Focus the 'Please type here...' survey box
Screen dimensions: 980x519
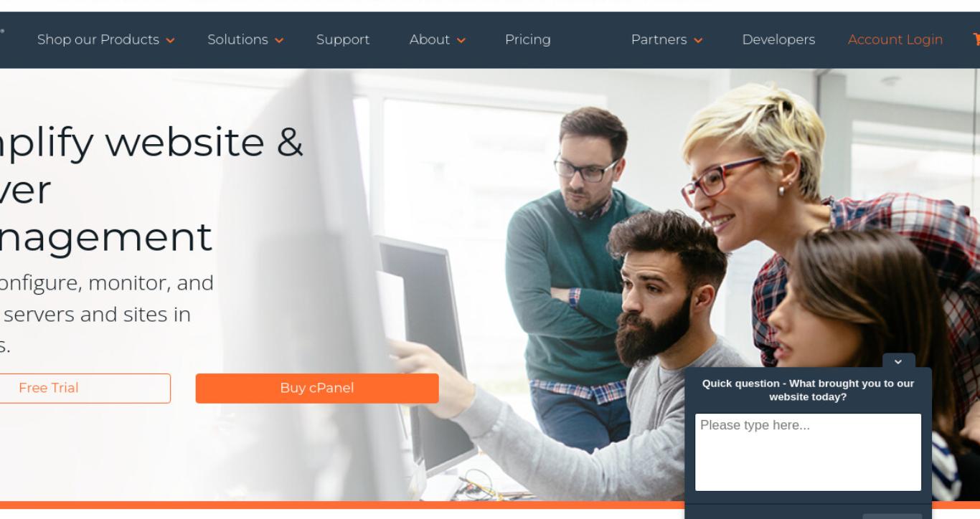click(808, 452)
